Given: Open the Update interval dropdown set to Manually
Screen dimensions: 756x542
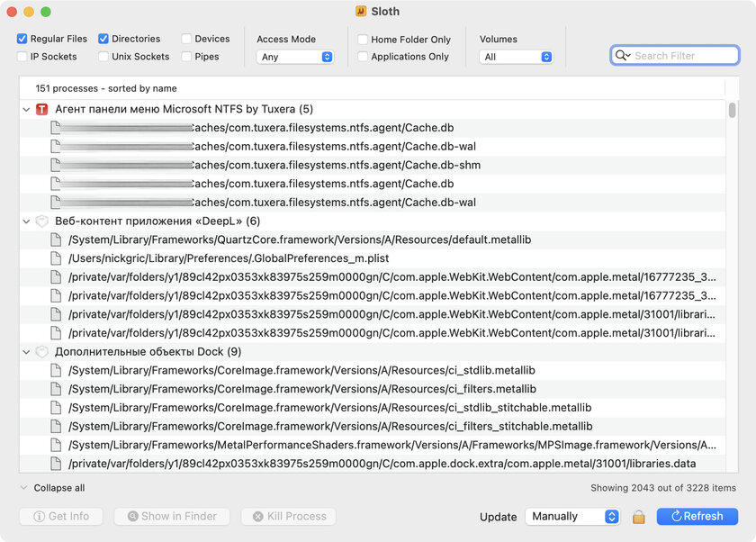Looking at the screenshot, I should coord(572,517).
